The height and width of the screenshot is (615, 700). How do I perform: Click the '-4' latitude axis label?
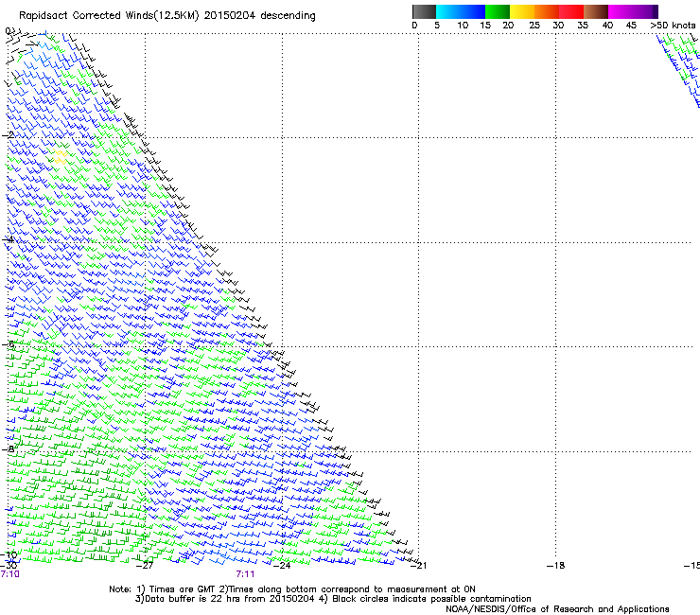[8, 239]
